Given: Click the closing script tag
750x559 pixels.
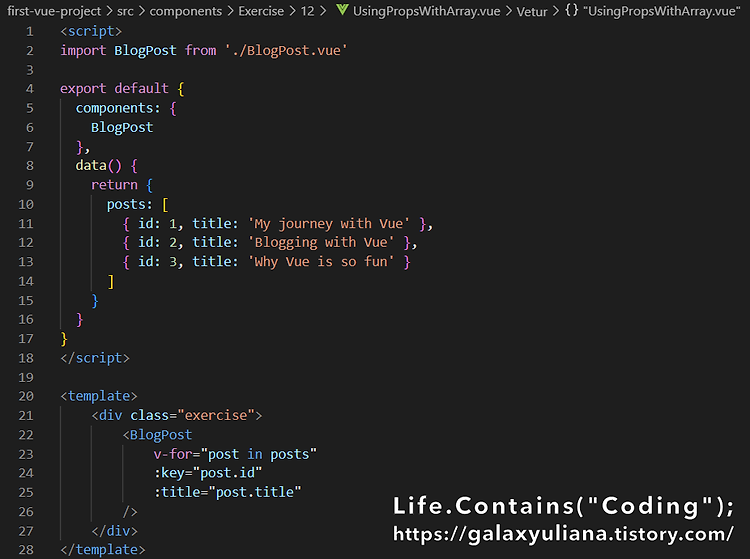Looking at the screenshot, I should tap(95, 358).
